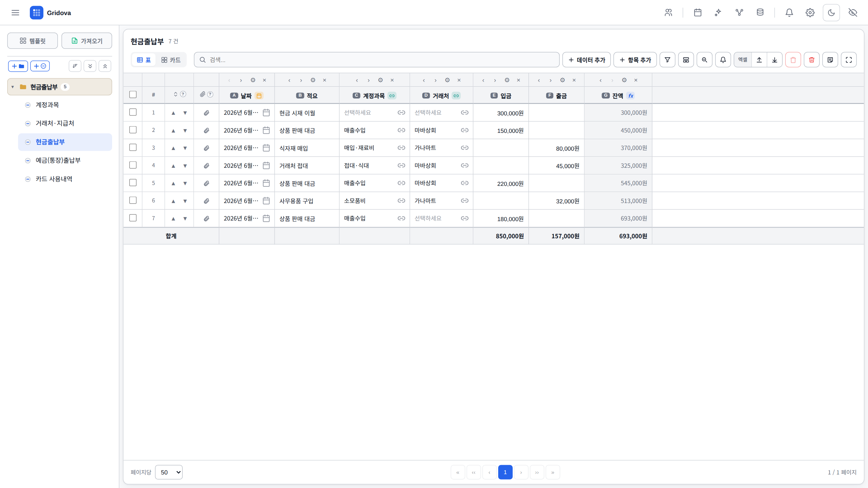Collapse the 현금출납부 folder triangle
The width and height of the screenshot is (868, 488).
coord(12,87)
